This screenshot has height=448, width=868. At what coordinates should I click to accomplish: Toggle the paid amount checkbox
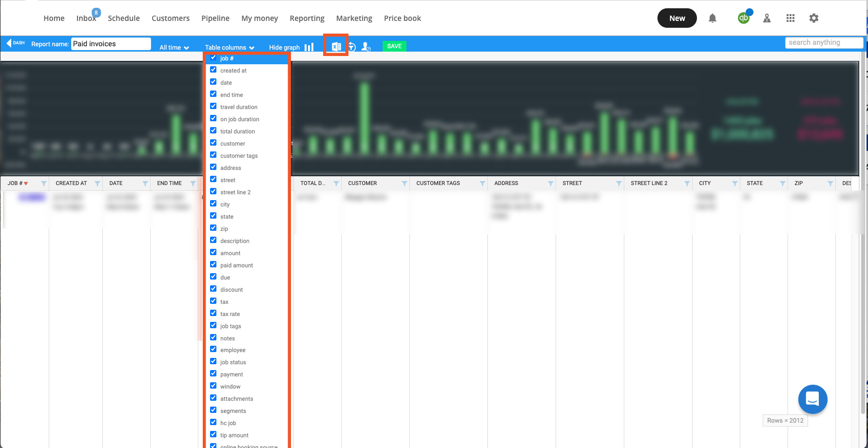pyautogui.click(x=213, y=264)
